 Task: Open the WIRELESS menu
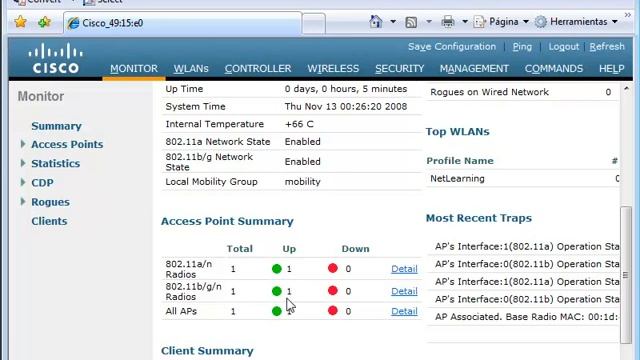(x=333, y=69)
